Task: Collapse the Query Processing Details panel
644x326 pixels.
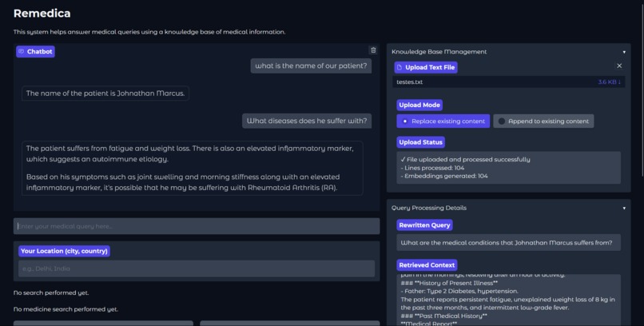Action: [624, 209]
